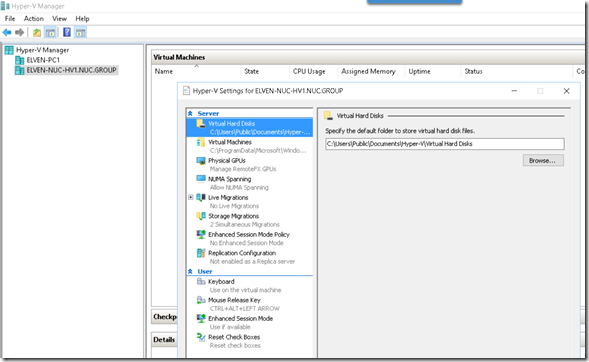Screen dimensions: 589x362
Task: Click the Enhanced Session Mode Policy icon
Action: 201,234
